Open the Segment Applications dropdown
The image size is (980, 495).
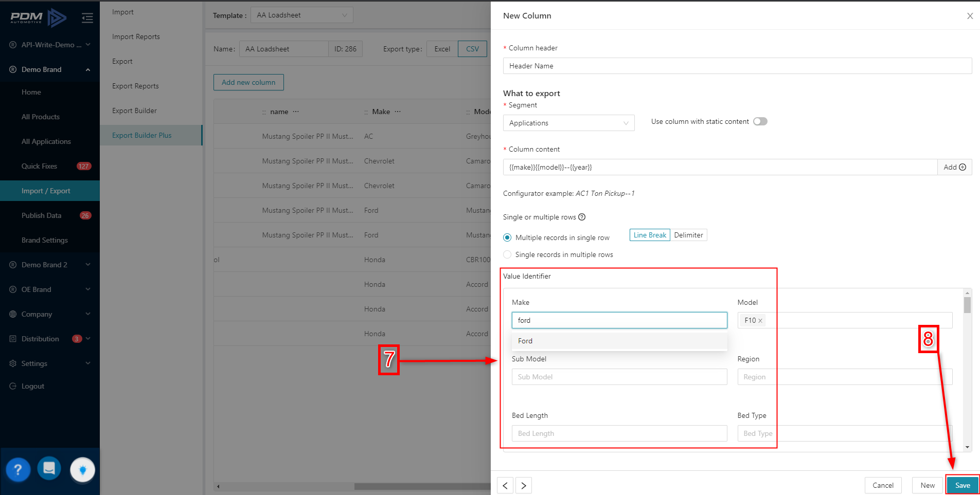568,123
